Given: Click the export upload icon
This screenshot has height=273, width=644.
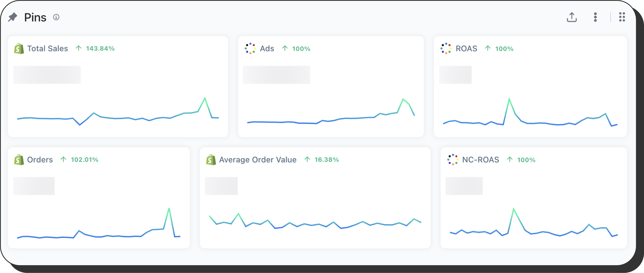Looking at the screenshot, I should 572,17.
